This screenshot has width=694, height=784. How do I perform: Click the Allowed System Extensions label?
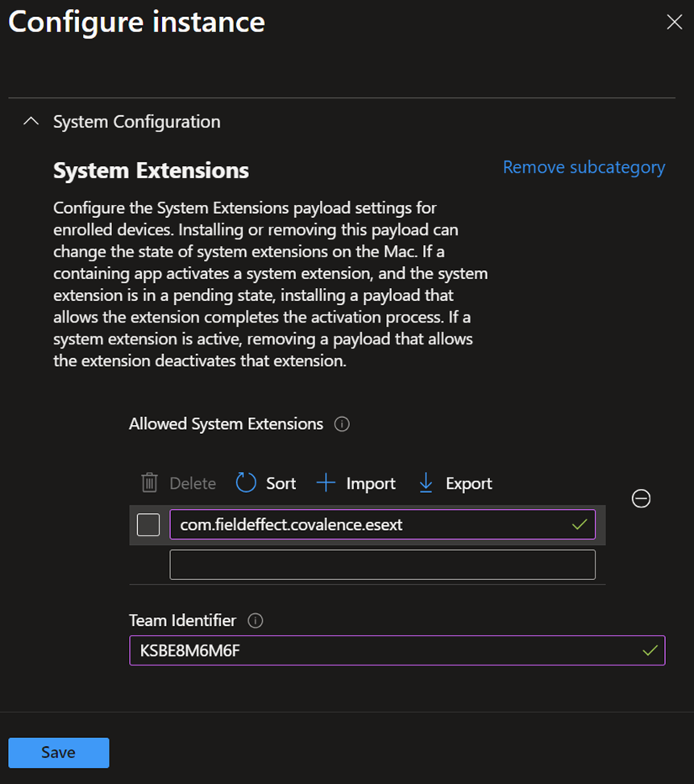point(226,424)
